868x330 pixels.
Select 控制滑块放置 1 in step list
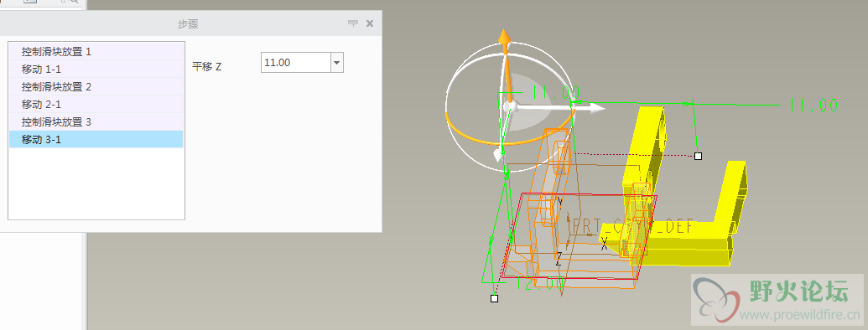pyautogui.click(x=96, y=51)
